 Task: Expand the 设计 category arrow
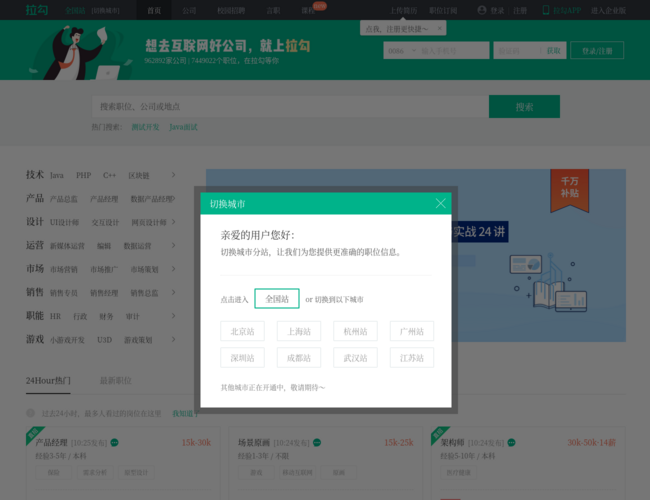point(173,222)
